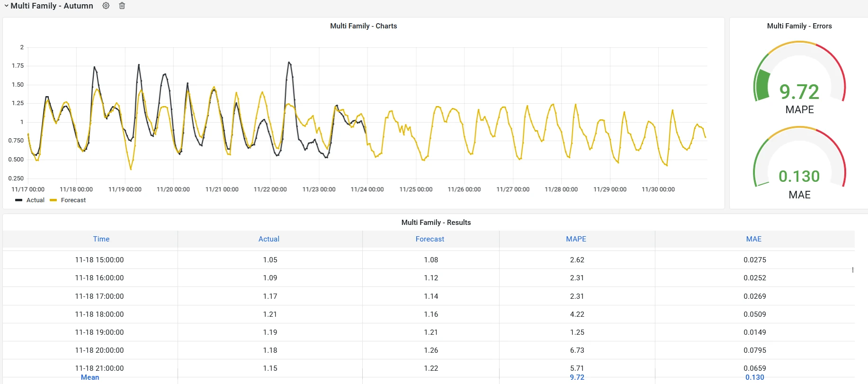868x384 pixels.
Task: Sort results by Forecast column header
Action: click(x=430, y=239)
